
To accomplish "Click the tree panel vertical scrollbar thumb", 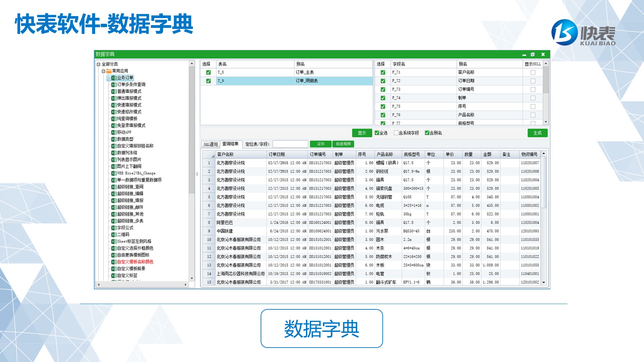I will click(x=192, y=130).
